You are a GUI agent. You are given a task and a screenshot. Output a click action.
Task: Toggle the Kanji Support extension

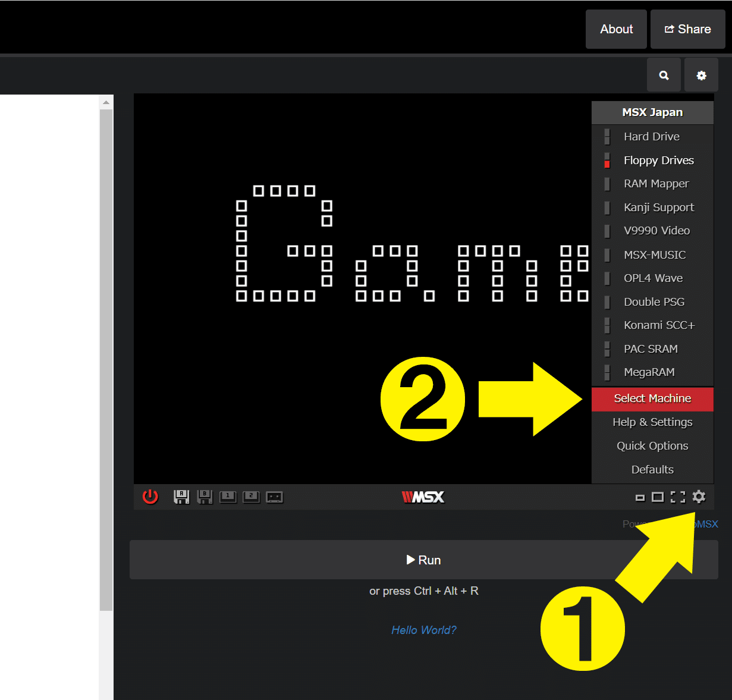click(x=652, y=208)
